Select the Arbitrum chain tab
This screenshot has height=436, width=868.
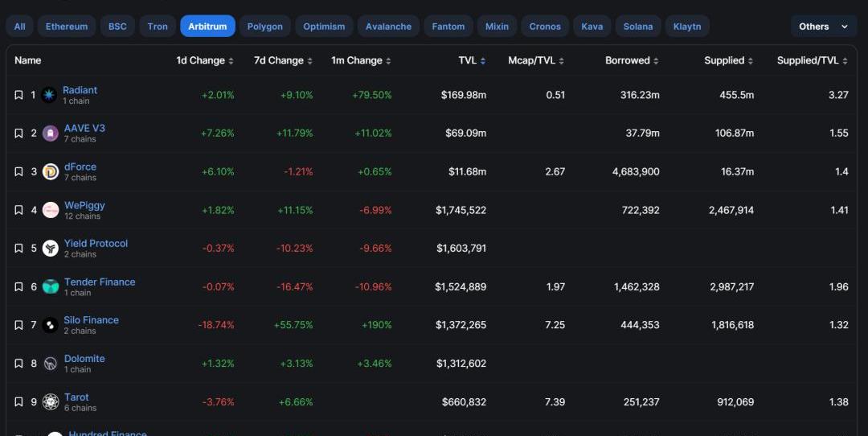pyautogui.click(x=207, y=26)
